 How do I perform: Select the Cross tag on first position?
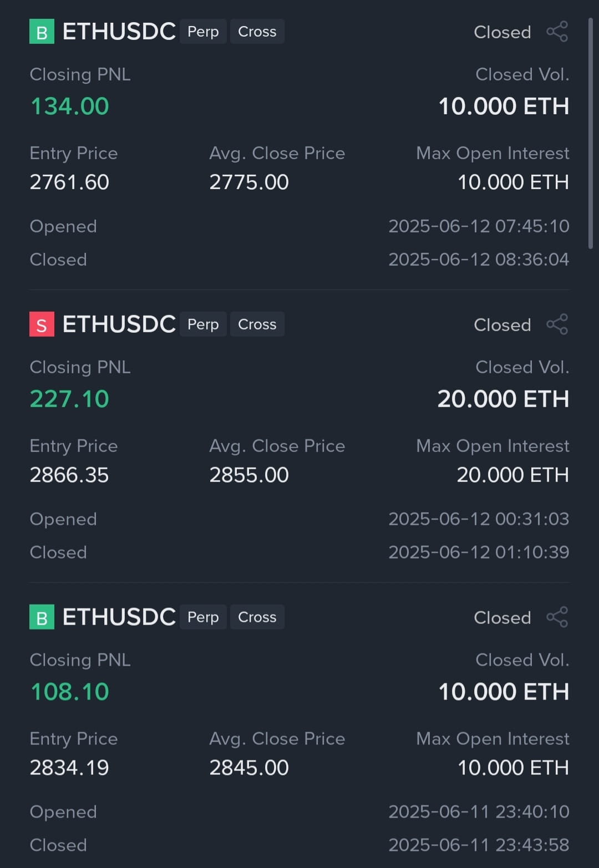[x=257, y=32]
